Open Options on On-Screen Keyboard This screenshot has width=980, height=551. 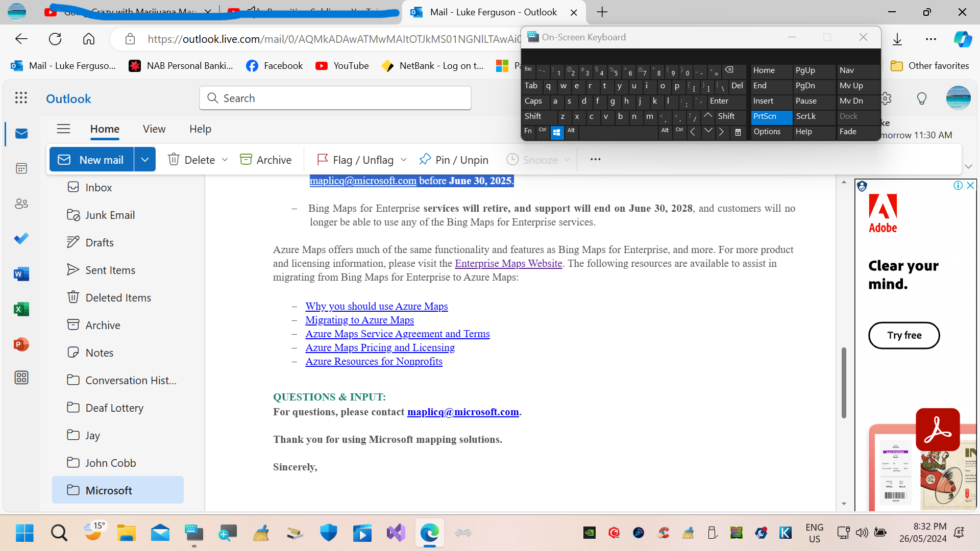pyautogui.click(x=771, y=132)
